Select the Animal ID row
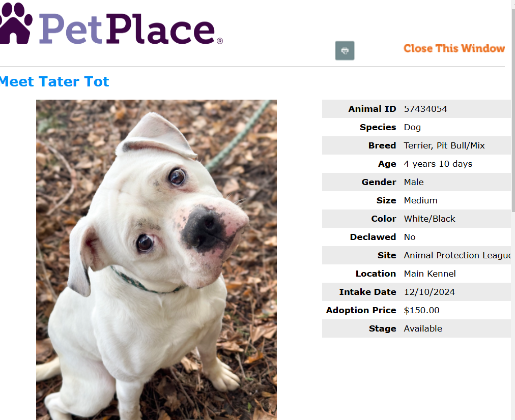Screen dimensions: 515x420 pos(416,108)
